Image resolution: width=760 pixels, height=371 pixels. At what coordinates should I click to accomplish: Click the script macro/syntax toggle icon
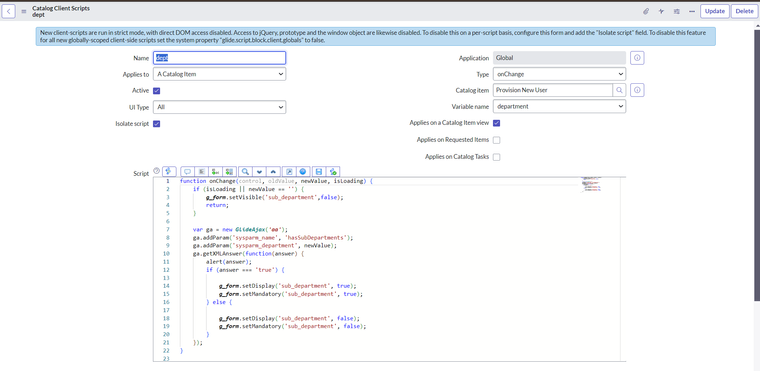pyautogui.click(x=169, y=171)
